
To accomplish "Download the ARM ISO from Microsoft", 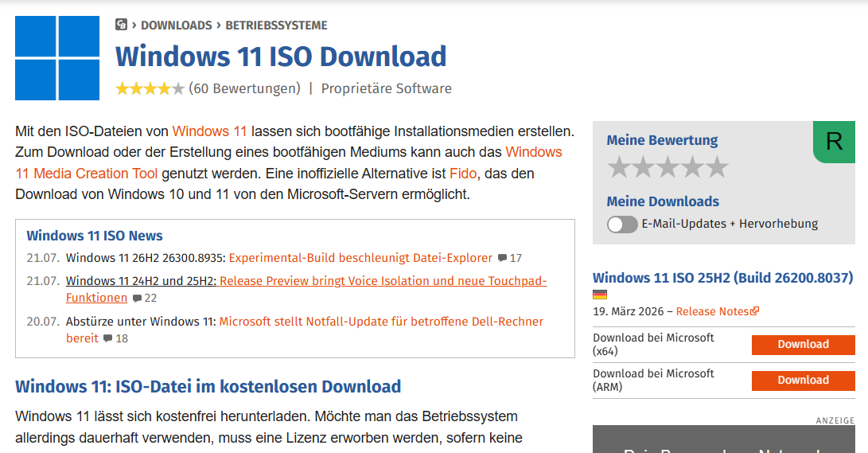I will [804, 381].
